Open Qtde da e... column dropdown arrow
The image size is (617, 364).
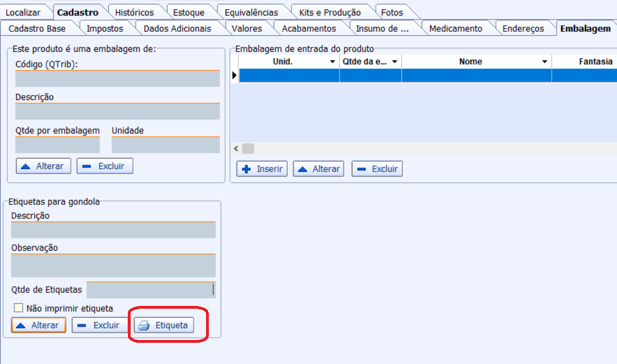click(395, 62)
